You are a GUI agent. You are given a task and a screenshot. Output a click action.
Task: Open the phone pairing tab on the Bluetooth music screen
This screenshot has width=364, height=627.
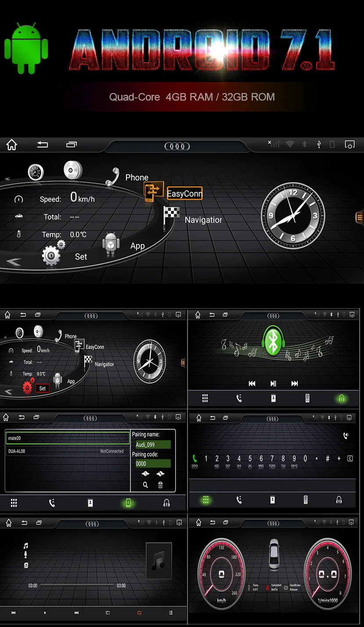click(307, 398)
